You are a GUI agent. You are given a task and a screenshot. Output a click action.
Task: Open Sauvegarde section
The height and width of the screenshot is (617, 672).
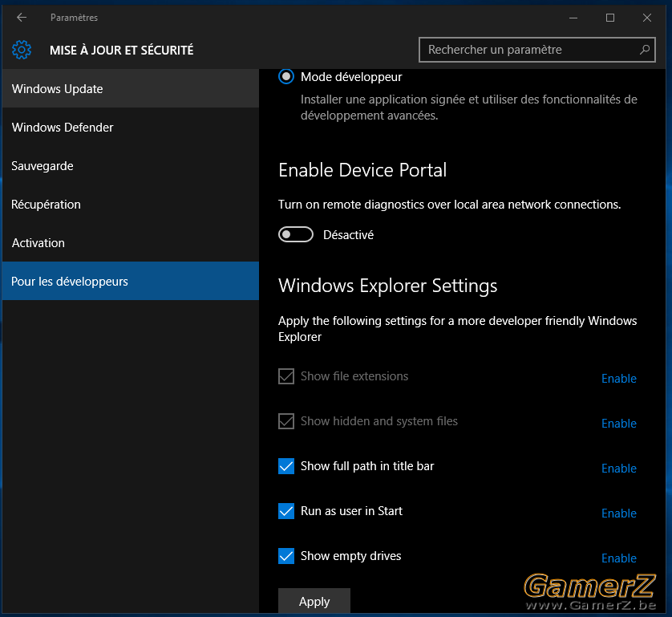click(130, 166)
